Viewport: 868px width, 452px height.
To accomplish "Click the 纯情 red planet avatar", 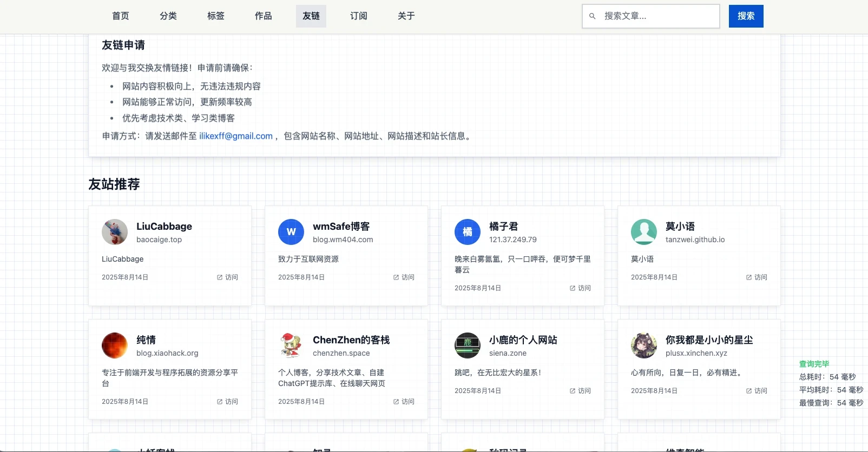I will pyautogui.click(x=115, y=345).
